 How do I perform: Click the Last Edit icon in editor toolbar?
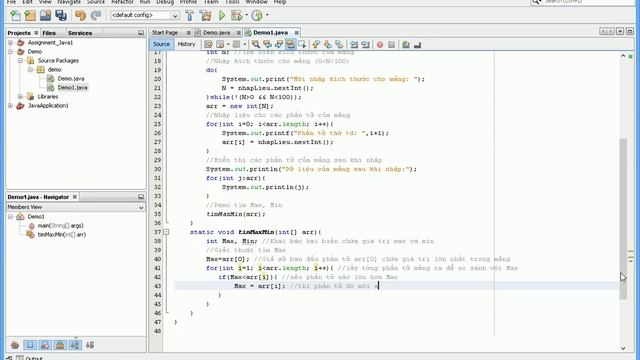coord(208,44)
